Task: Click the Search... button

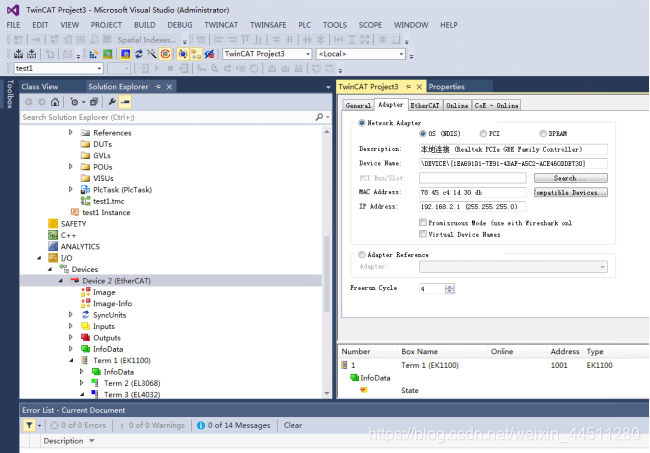Action: tap(571, 178)
